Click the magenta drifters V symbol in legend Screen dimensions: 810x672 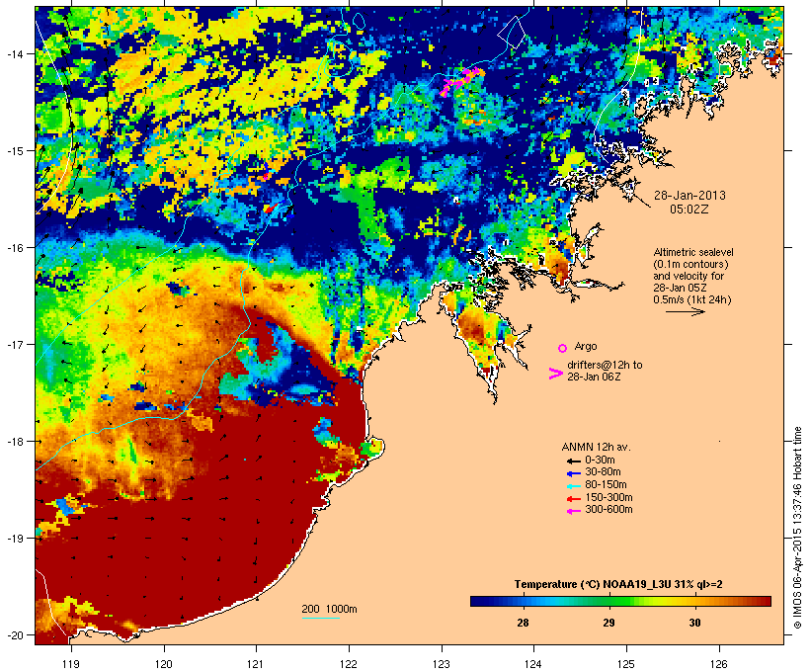555,374
